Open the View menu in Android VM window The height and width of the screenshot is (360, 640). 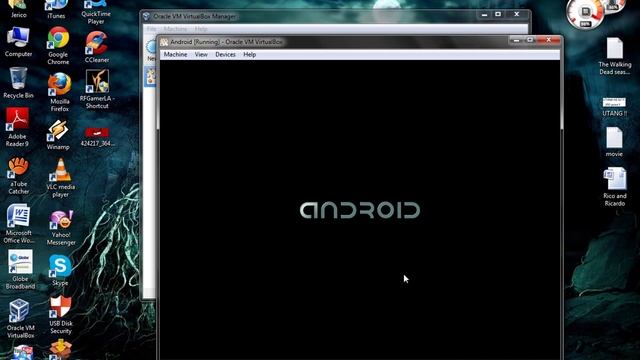pyautogui.click(x=201, y=54)
